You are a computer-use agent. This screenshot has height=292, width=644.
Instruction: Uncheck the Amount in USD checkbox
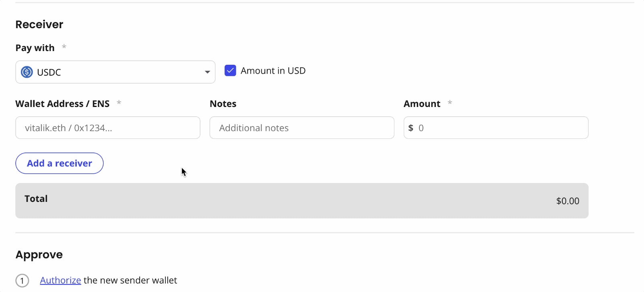[230, 70]
